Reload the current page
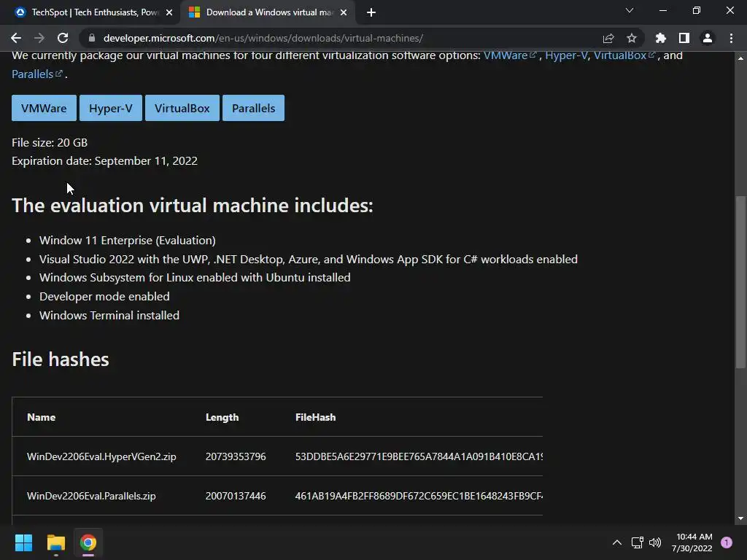Screen dimensions: 747x560 pyautogui.click(x=63, y=38)
